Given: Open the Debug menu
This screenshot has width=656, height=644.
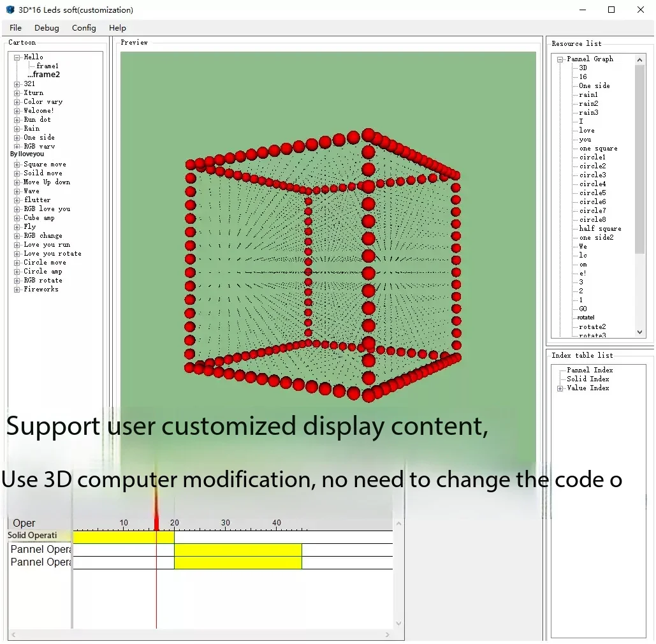Looking at the screenshot, I should tap(47, 27).
